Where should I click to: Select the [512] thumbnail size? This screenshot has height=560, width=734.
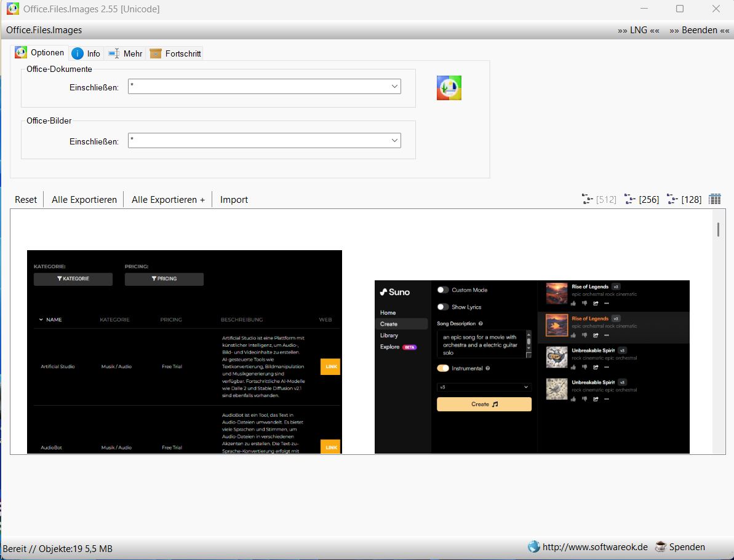(x=599, y=199)
